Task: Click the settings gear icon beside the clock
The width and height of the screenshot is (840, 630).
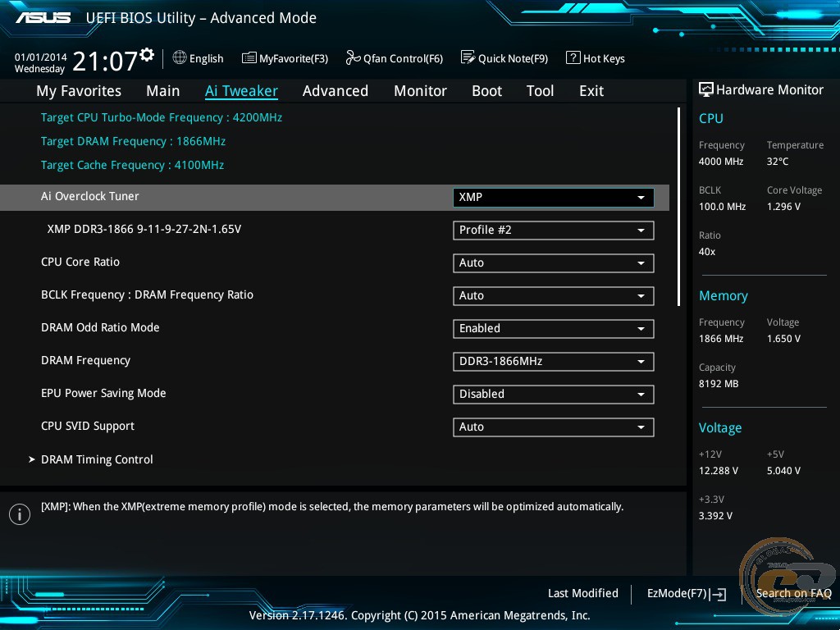Action: [x=147, y=55]
